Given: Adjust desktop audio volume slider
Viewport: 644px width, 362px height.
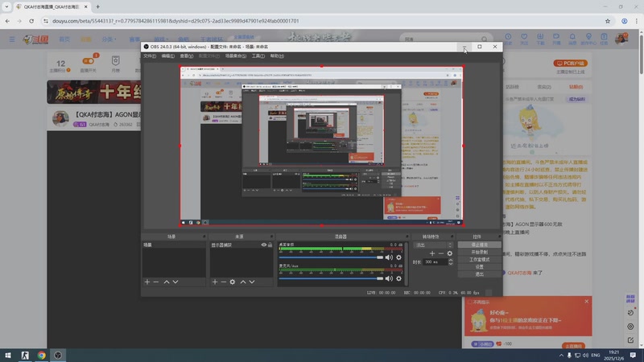Looking at the screenshot, I should point(331,257).
